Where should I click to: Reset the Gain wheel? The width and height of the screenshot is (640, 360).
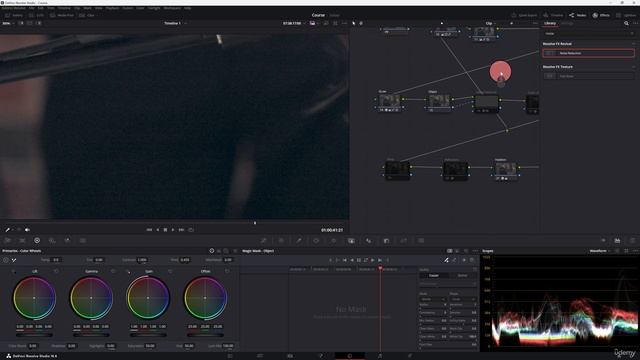(x=170, y=271)
